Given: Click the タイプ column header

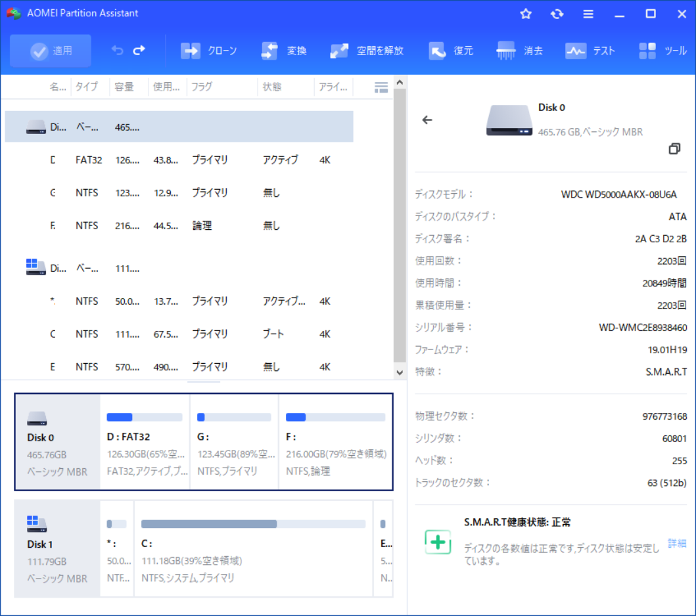Looking at the screenshot, I should point(87,87).
